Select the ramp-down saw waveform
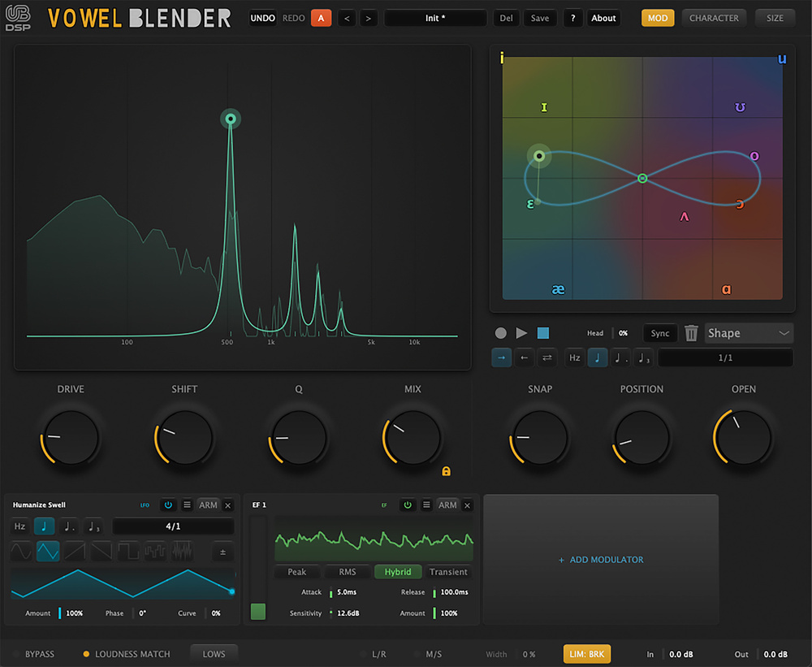 tap(101, 551)
